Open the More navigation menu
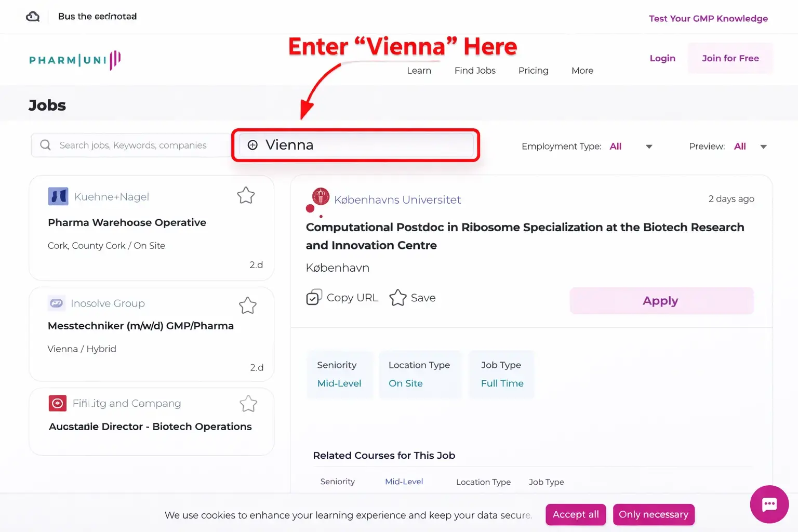798x532 pixels. point(582,71)
